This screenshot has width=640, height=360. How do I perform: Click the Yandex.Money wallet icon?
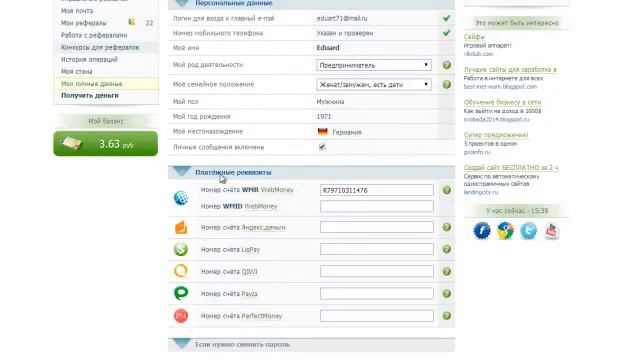point(181,227)
